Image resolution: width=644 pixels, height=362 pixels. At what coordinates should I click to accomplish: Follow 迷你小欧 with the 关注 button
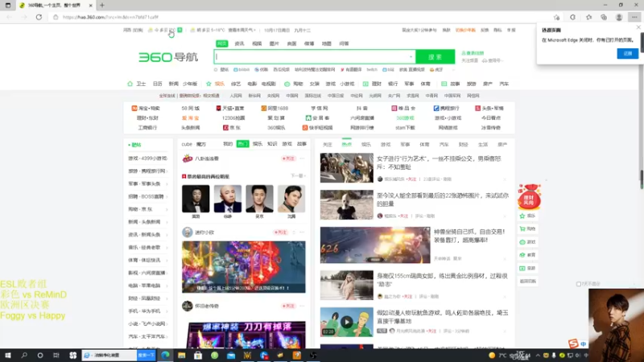click(280, 232)
